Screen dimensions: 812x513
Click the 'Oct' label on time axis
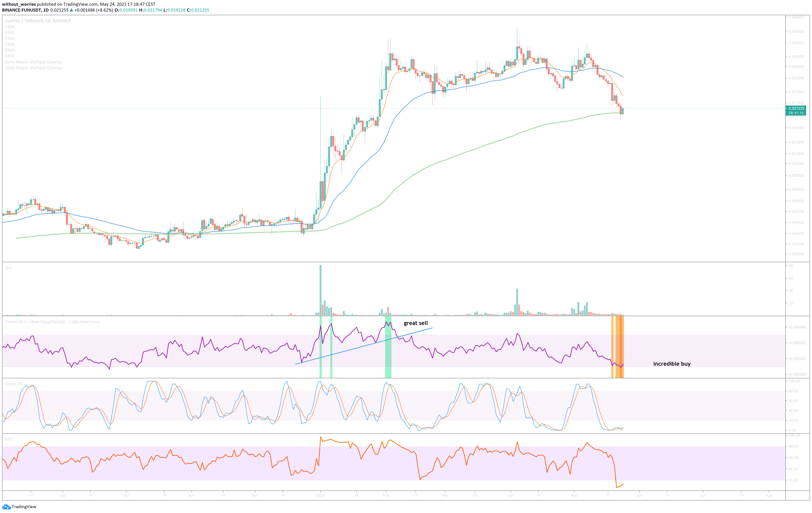[x=126, y=496]
